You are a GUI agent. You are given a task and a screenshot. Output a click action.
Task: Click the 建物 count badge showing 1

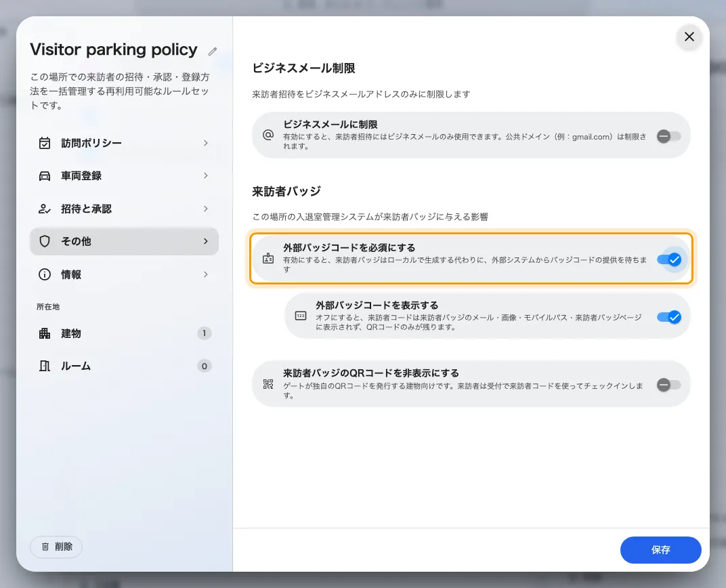205,333
